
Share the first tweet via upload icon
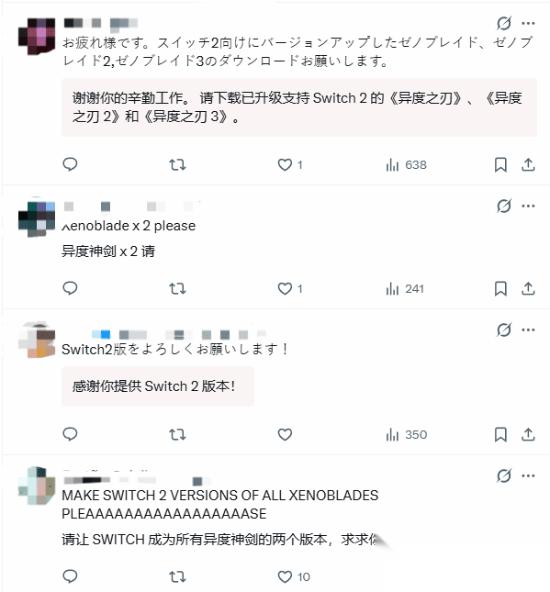pyautogui.click(x=528, y=165)
